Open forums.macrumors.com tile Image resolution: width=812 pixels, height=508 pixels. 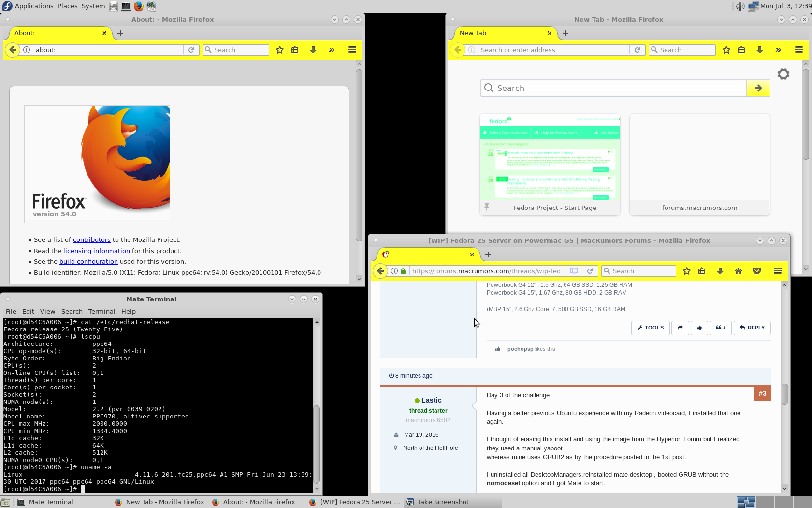pos(700,164)
